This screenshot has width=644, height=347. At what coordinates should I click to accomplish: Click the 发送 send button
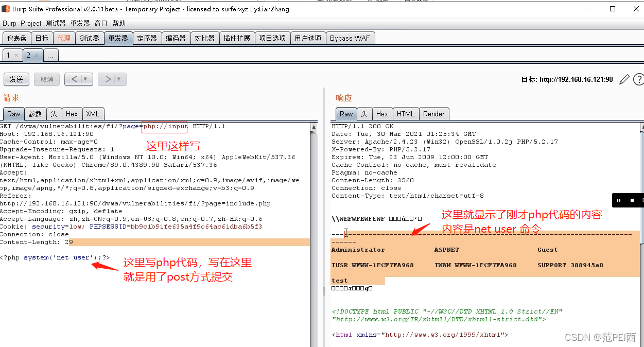[x=16, y=79]
